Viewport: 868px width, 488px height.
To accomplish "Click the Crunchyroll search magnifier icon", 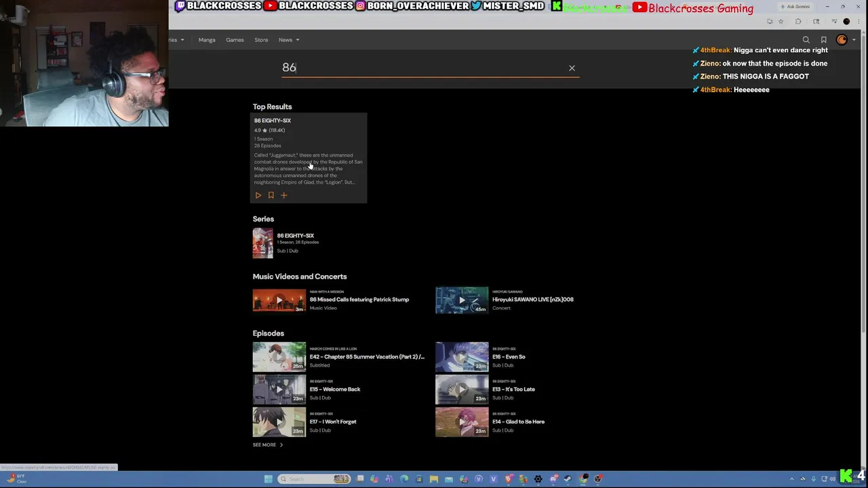I will point(806,40).
